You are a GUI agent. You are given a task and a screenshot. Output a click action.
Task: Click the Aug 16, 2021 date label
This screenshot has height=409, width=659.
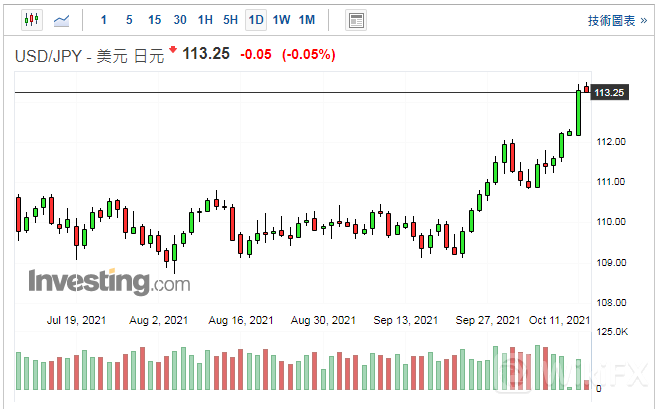pos(241,320)
